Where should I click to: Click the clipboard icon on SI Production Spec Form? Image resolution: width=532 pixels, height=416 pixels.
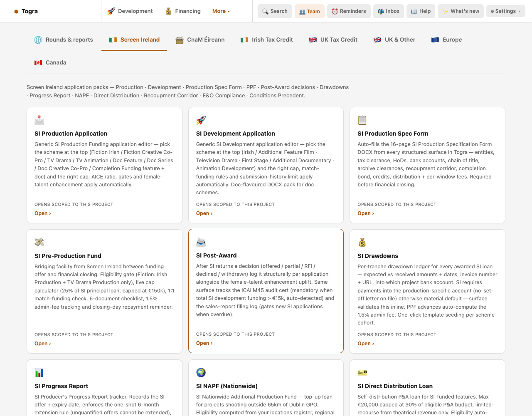362,120
